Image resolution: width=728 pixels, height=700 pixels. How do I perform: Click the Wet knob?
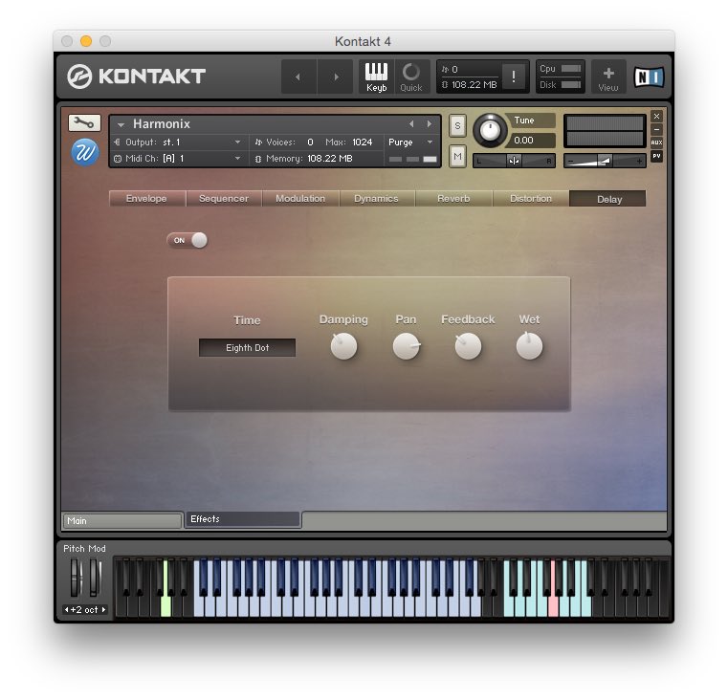(x=529, y=346)
